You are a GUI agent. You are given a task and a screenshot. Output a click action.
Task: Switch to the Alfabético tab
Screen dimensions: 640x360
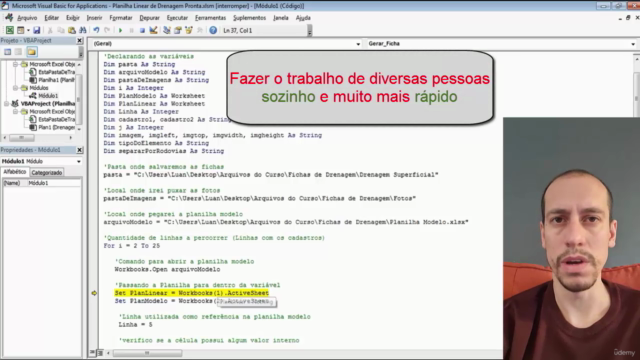[15, 172]
